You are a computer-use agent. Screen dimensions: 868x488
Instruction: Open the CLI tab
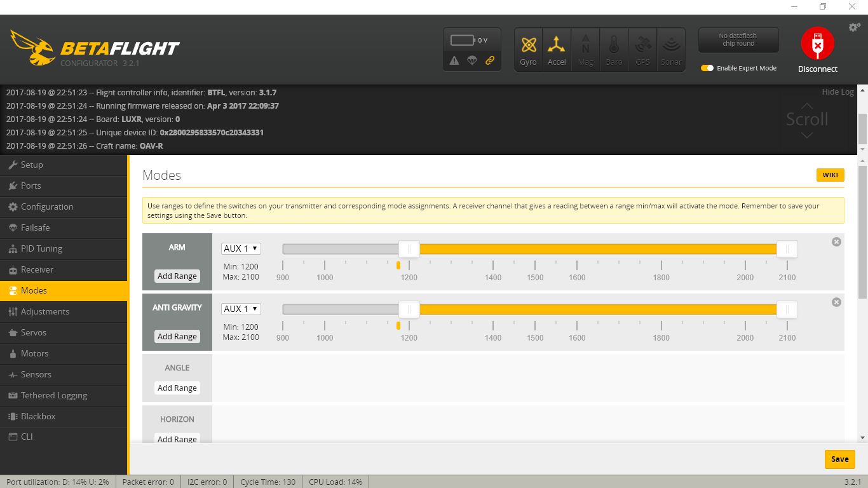(x=64, y=437)
